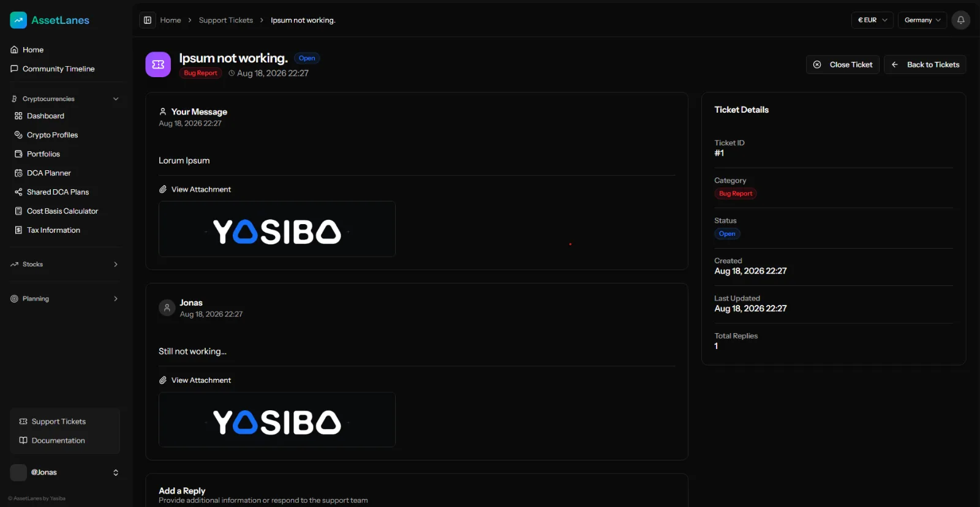Click the Dashboard grid icon
Screen dimensions: 980x507
18,116
